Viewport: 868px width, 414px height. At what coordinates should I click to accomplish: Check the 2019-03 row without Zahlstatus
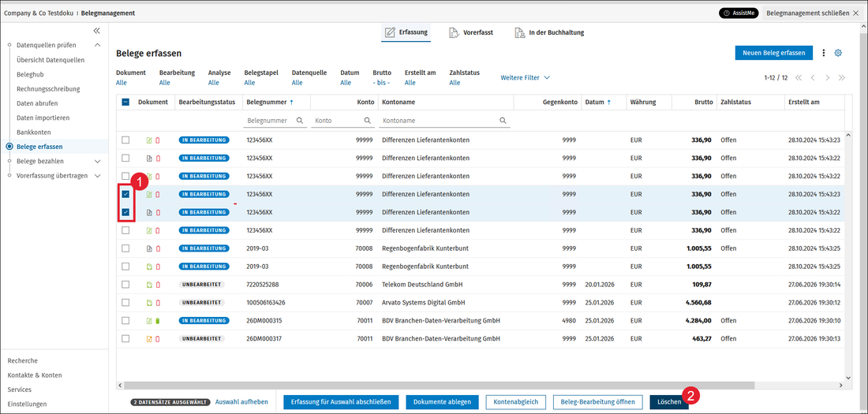point(125,267)
